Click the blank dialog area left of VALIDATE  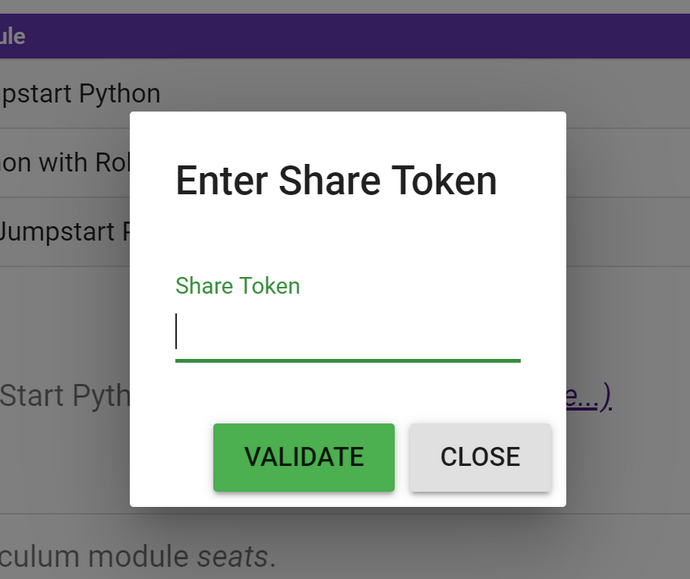click(172, 457)
